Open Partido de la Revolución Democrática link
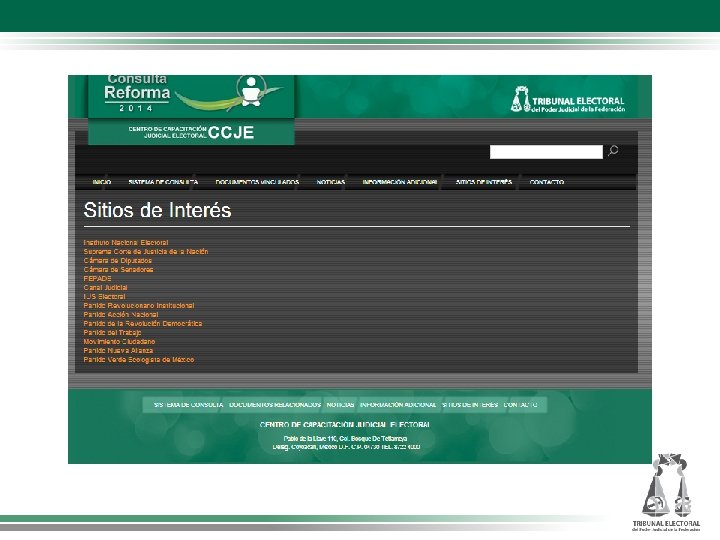 click(x=143, y=323)
